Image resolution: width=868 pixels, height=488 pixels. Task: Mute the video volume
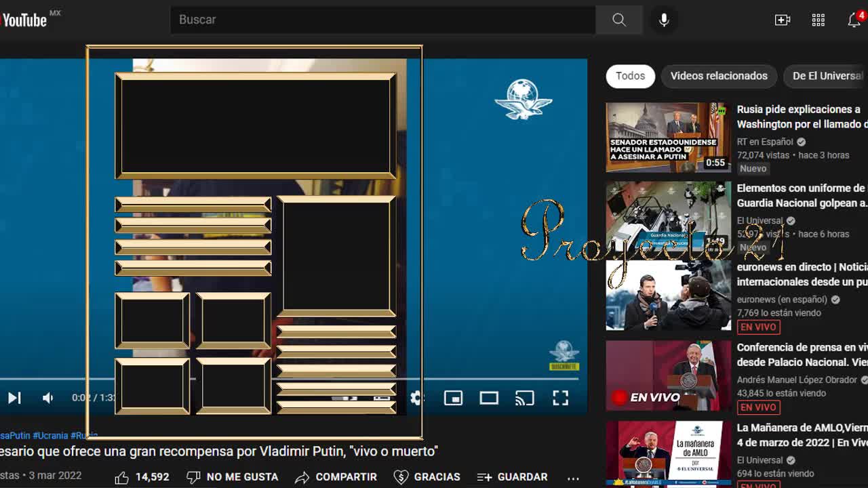click(47, 398)
